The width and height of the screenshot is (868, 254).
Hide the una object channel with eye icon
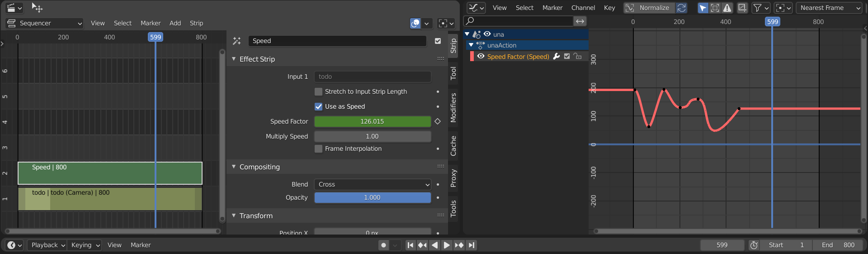[487, 34]
